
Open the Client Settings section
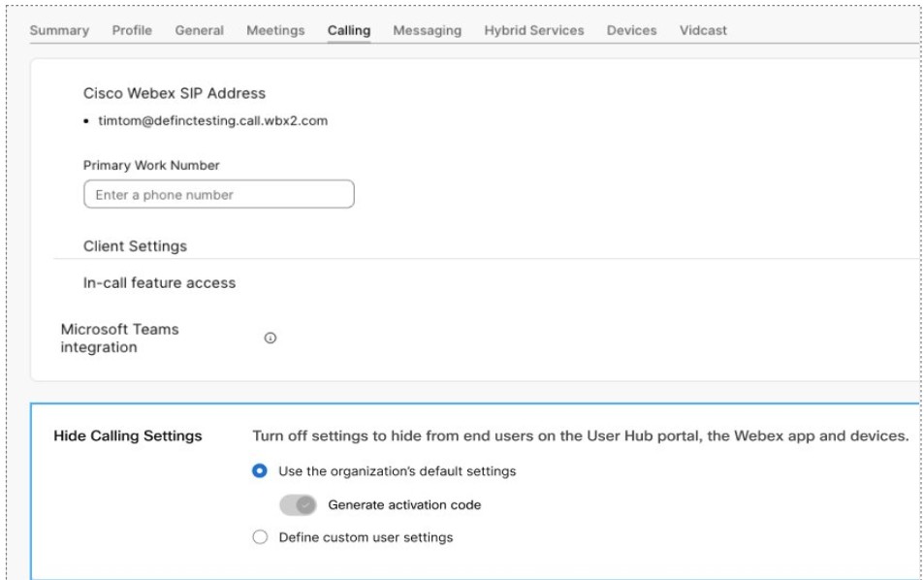(x=135, y=245)
